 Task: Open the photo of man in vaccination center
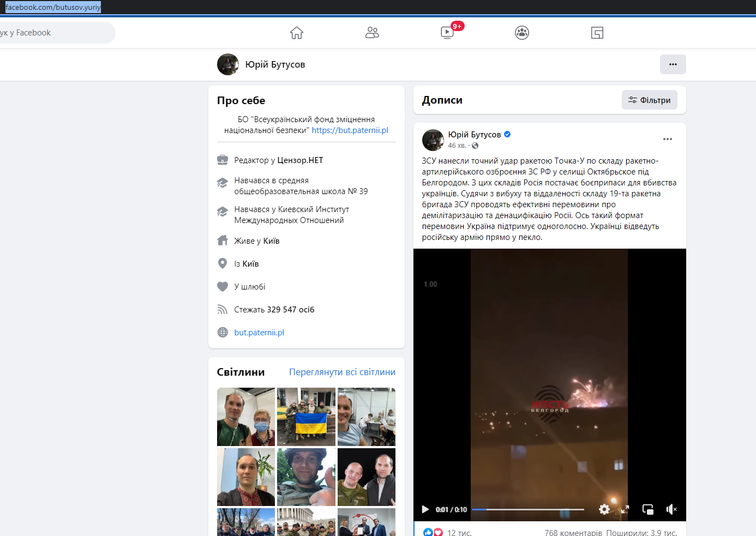[x=367, y=417]
